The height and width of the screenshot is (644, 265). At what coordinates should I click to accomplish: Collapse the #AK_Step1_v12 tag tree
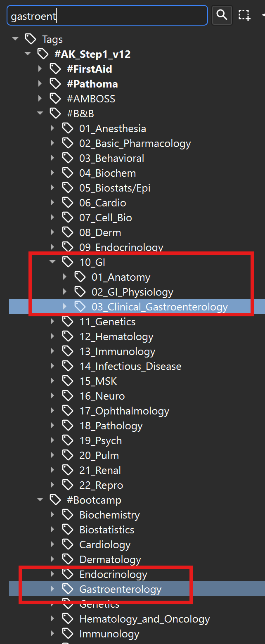click(28, 54)
